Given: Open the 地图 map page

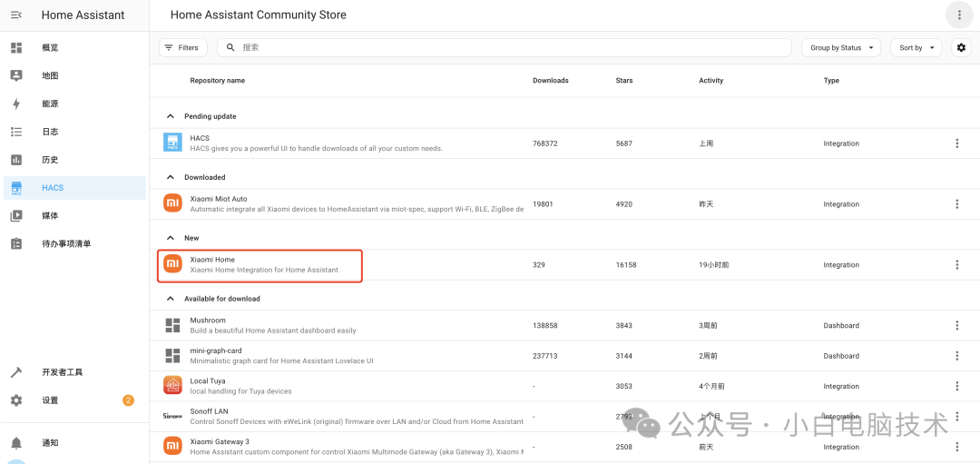Looking at the screenshot, I should [x=74, y=75].
